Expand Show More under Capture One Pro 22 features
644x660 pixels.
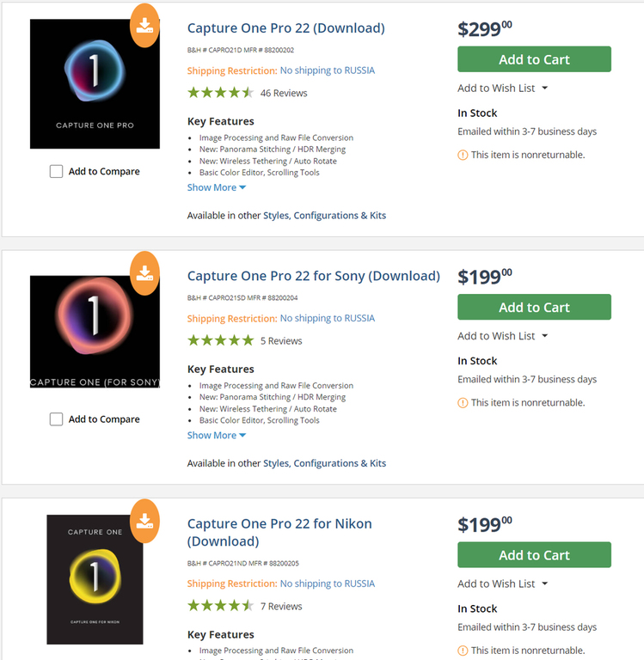pyautogui.click(x=217, y=187)
